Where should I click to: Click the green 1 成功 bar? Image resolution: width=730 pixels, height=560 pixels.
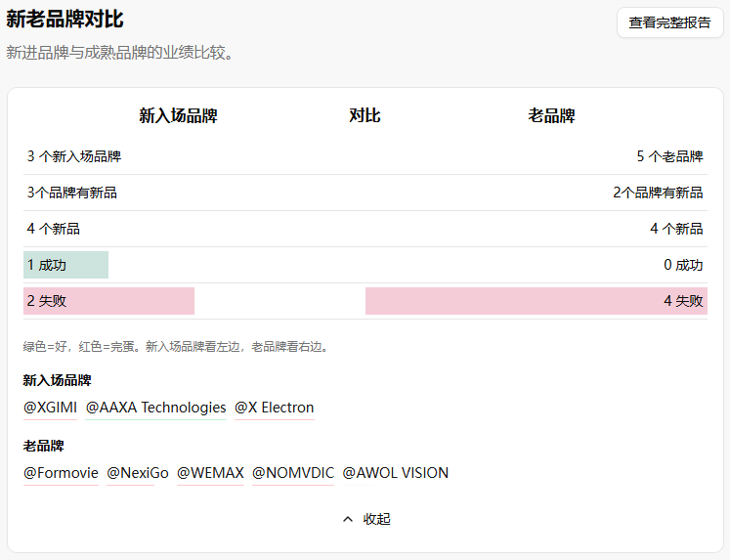[65, 265]
